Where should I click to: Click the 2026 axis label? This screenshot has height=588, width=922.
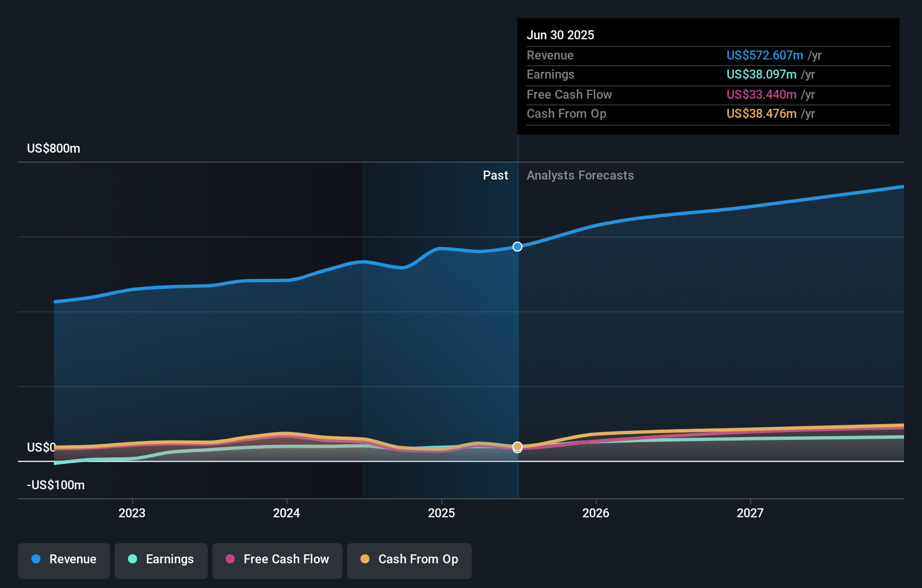point(596,513)
